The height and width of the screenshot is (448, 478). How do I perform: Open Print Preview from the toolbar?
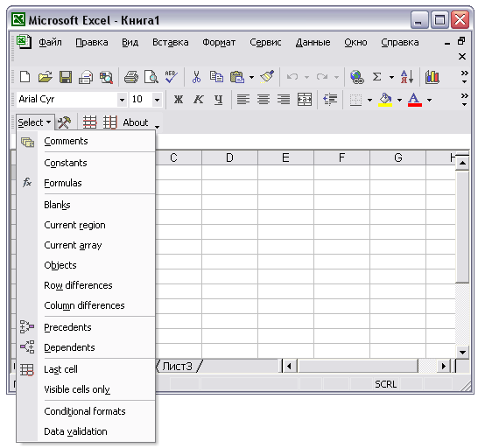pos(151,77)
